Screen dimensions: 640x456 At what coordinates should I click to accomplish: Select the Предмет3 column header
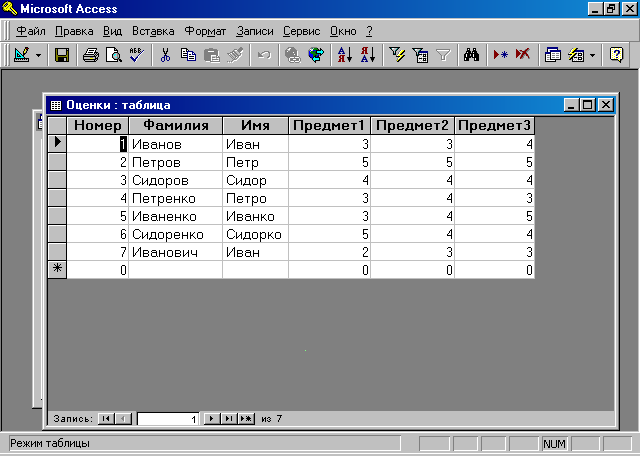pos(494,125)
